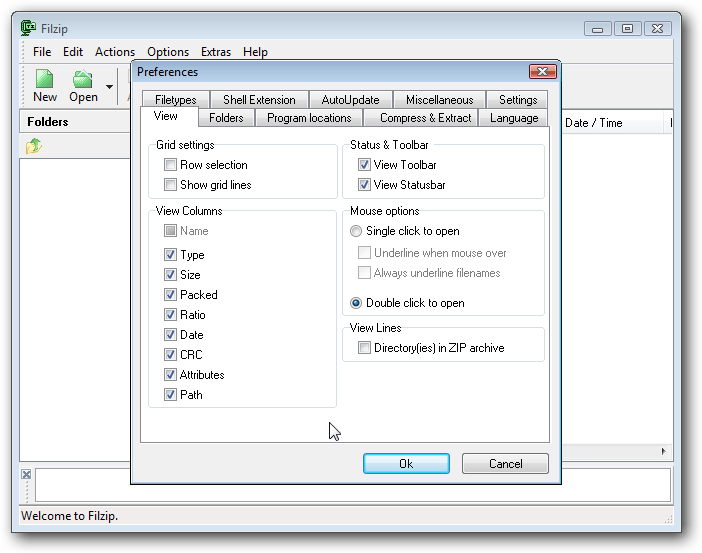The height and width of the screenshot is (553, 702).
Task: Open the Help menu
Action: click(255, 52)
